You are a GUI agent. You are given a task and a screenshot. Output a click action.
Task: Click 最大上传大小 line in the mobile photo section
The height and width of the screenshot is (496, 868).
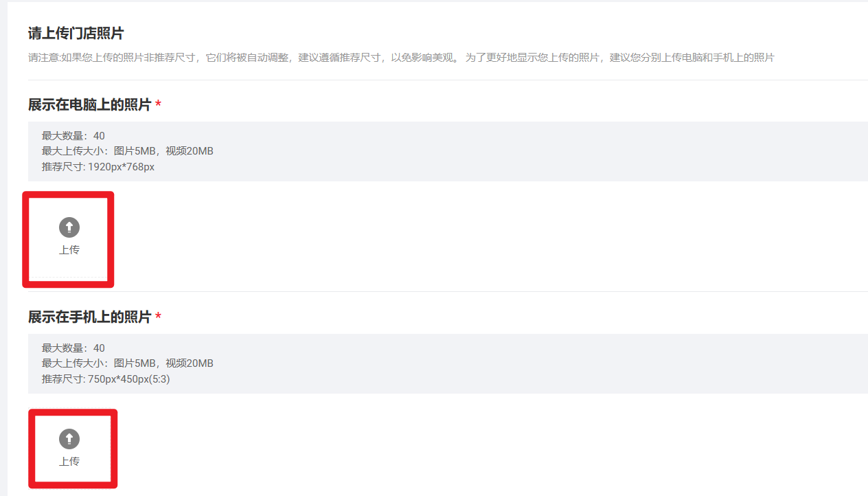tap(128, 363)
